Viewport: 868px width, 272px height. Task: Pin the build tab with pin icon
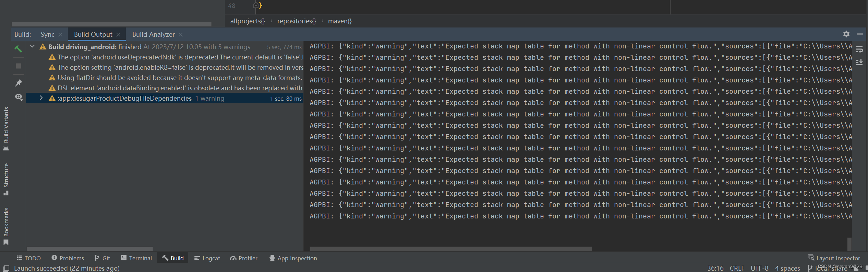tap(19, 83)
